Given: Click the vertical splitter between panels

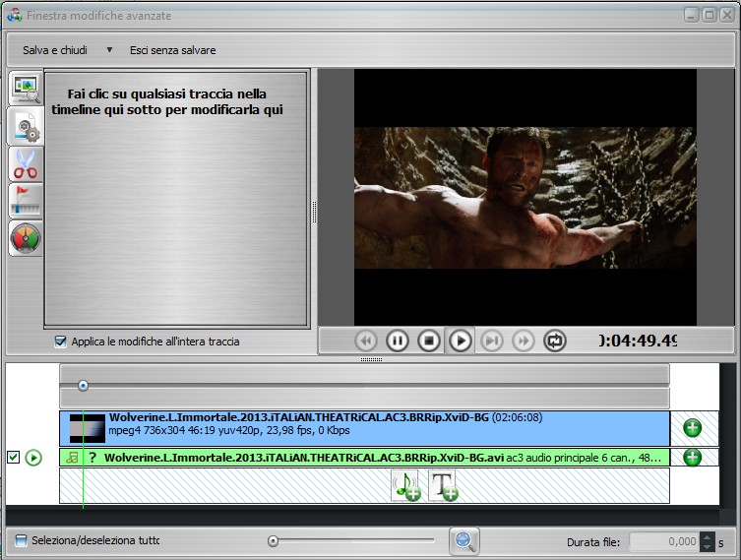Looking at the screenshot, I should (x=314, y=212).
